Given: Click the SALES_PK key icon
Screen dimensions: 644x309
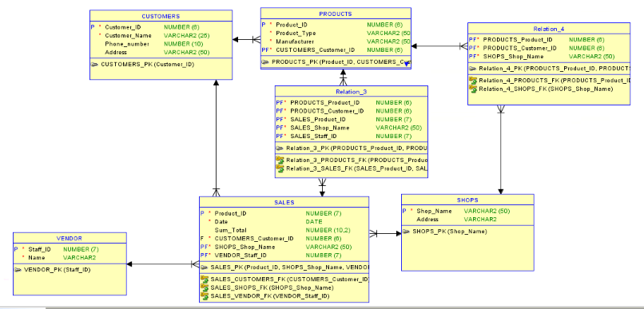Looking at the screenshot, I should 205,267.
